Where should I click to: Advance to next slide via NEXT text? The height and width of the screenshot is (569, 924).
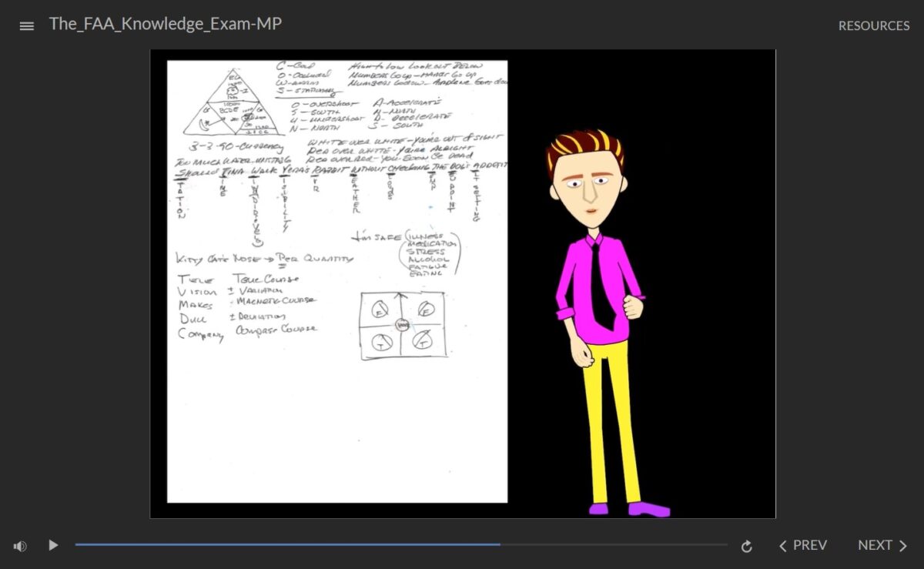tap(875, 545)
